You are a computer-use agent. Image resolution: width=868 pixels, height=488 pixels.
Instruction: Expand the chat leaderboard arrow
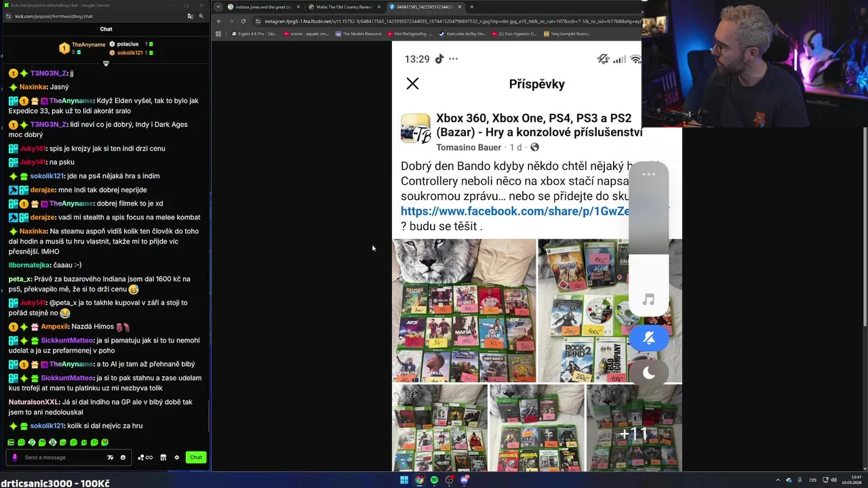(x=106, y=63)
